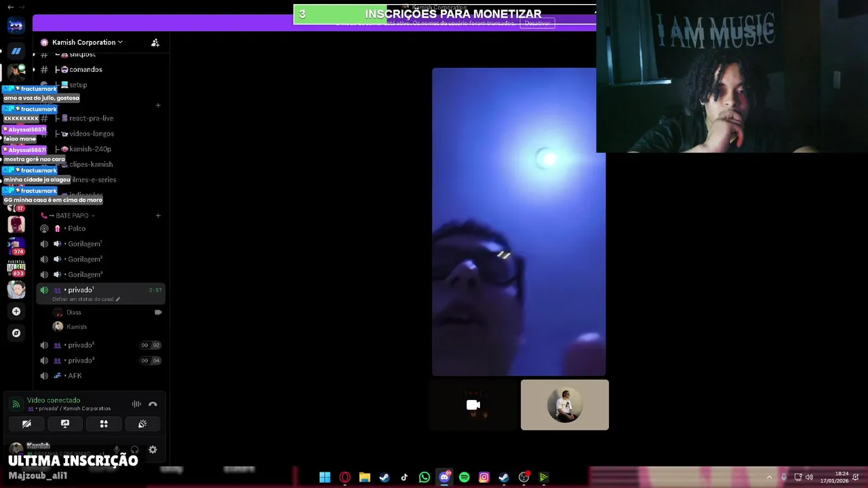Image resolution: width=868 pixels, height=488 pixels.
Task: Click camera icon next to Diass
Action: pyautogui.click(x=158, y=312)
